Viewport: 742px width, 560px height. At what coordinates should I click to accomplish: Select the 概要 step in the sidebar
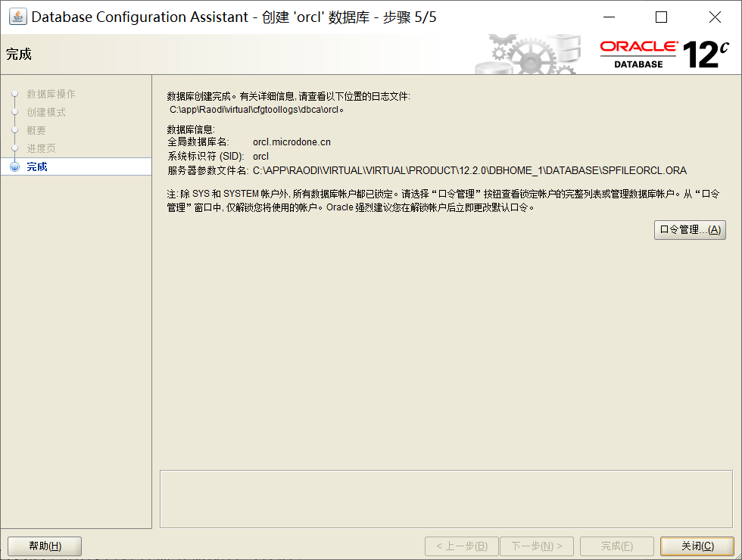tap(36, 130)
